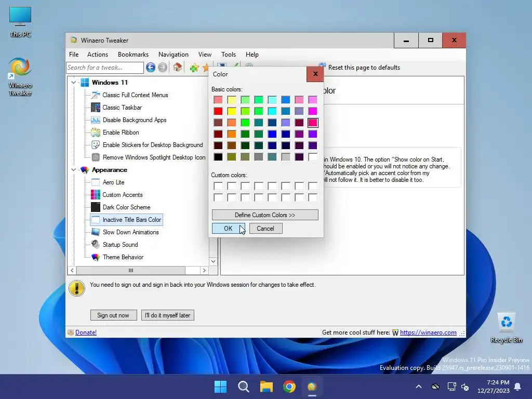Click the Classic Full Context Menus icon
532x399 pixels.
[x=96, y=95]
